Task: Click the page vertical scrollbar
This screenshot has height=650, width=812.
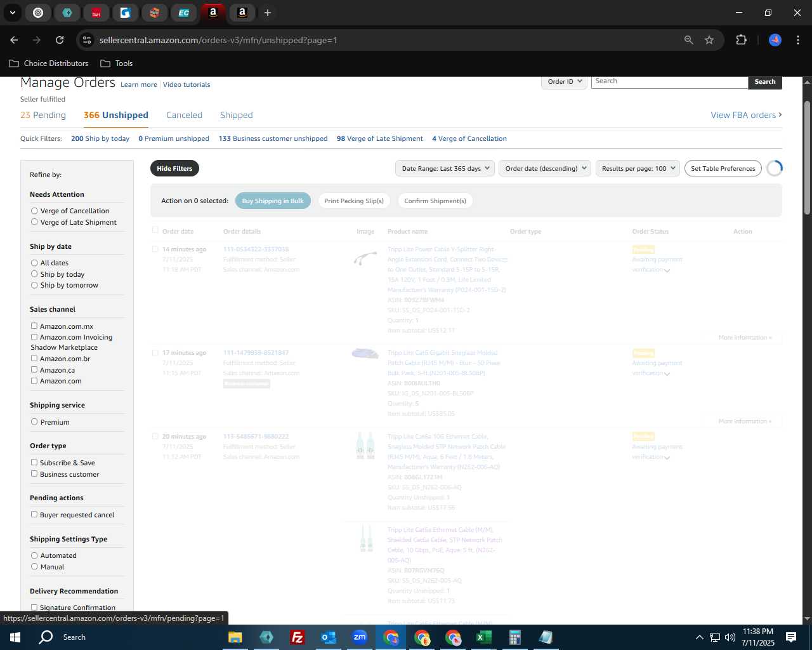Action: (807, 159)
